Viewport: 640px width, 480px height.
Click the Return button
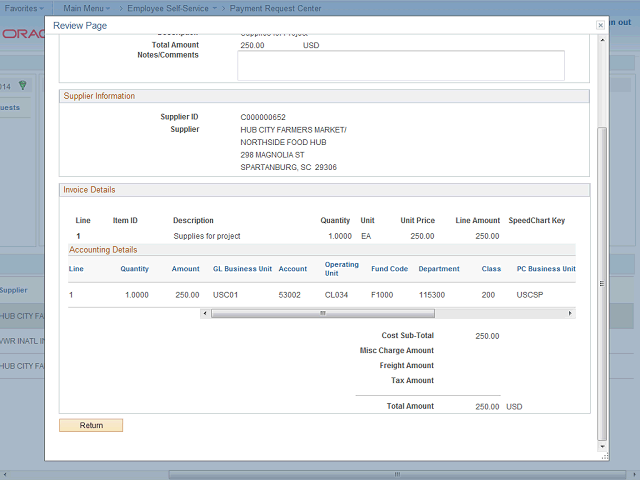point(91,425)
